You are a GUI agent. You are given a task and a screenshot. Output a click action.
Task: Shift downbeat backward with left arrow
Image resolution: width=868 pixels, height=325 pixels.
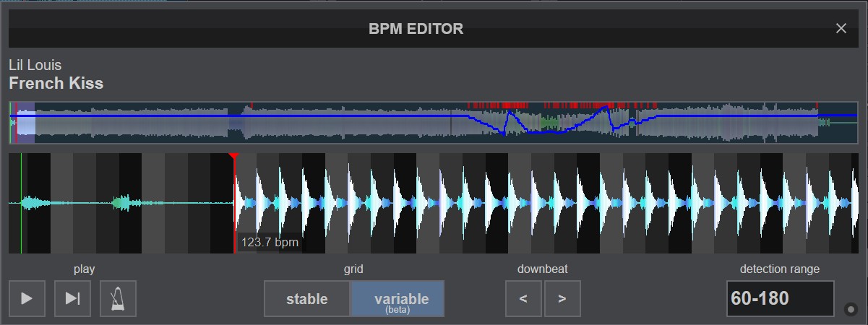pyautogui.click(x=524, y=299)
